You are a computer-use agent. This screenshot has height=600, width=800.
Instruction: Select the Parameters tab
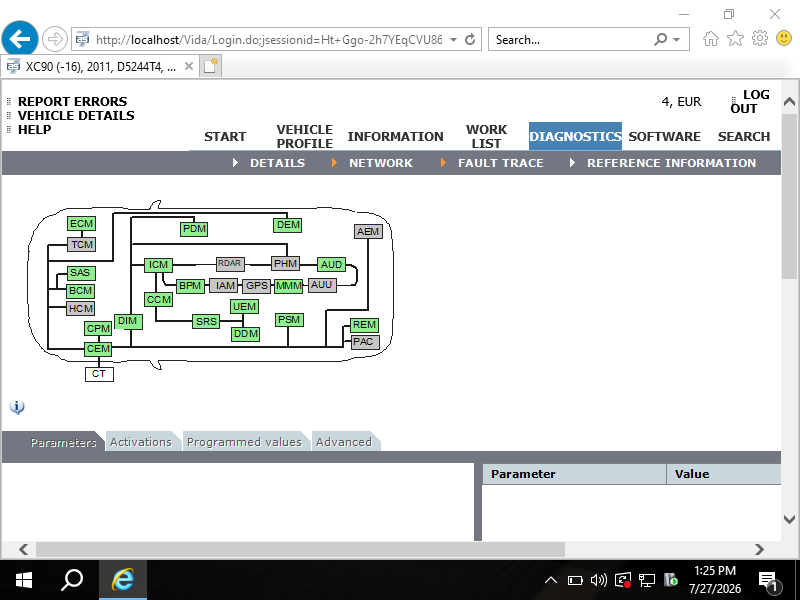click(x=63, y=442)
